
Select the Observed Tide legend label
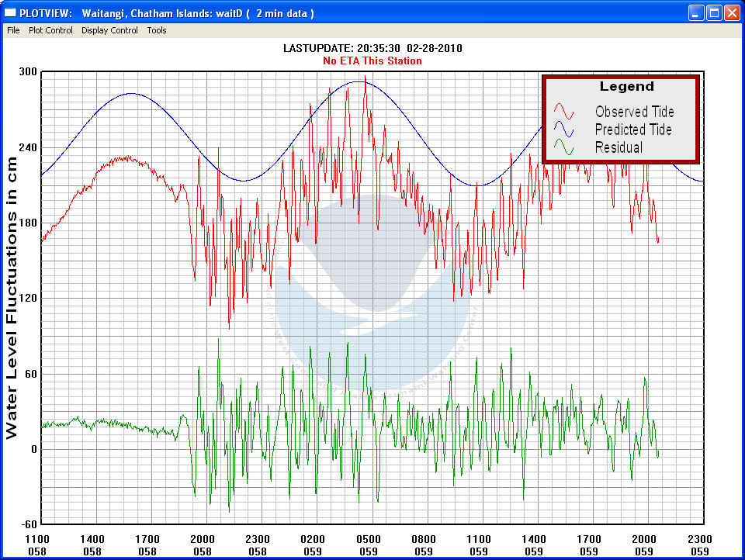tap(634, 112)
